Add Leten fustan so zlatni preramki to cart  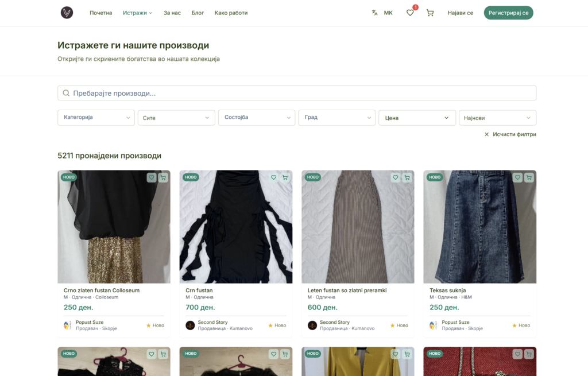pyautogui.click(x=407, y=178)
